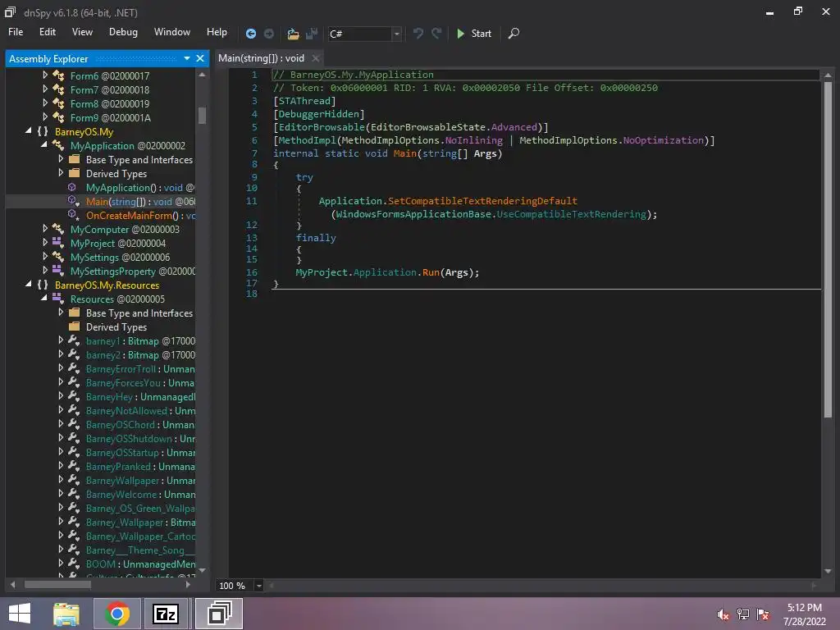Open the 100 % zoom dropdown
This screenshot has height=630, width=840.
coord(258,586)
